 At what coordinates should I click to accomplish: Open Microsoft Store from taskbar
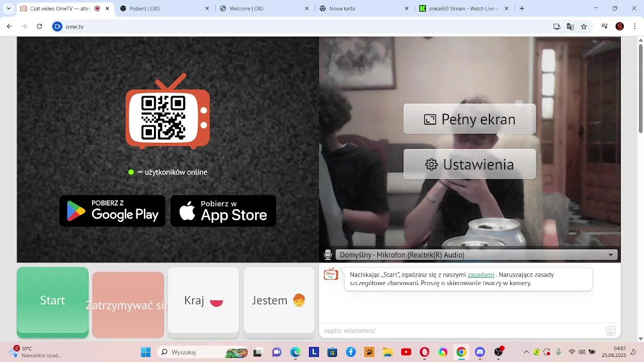pos(332,352)
